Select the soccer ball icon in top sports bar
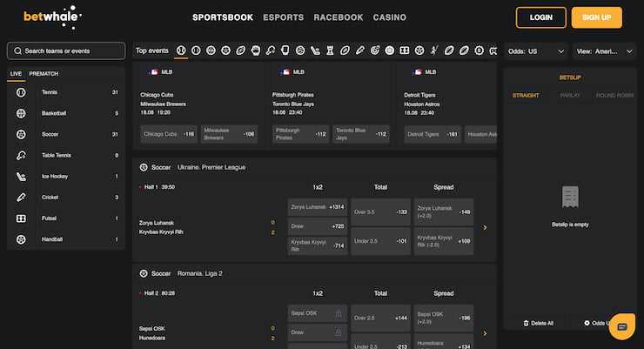 click(x=225, y=50)
